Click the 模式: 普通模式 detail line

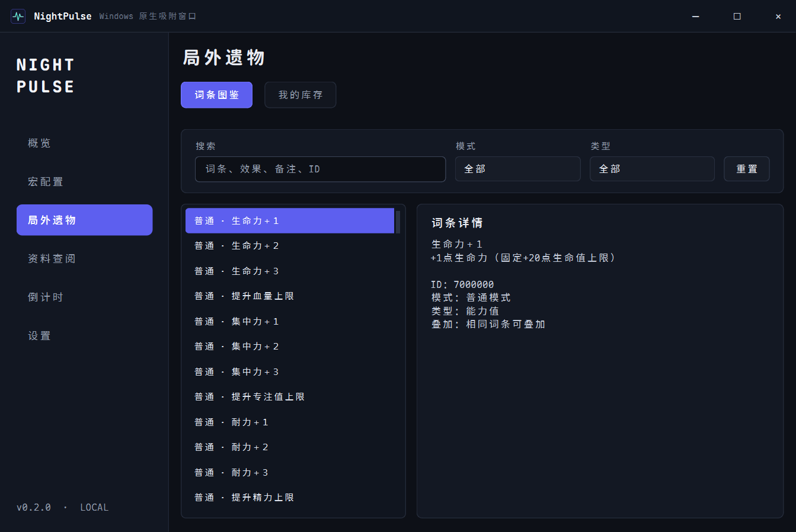coord(471,297)
